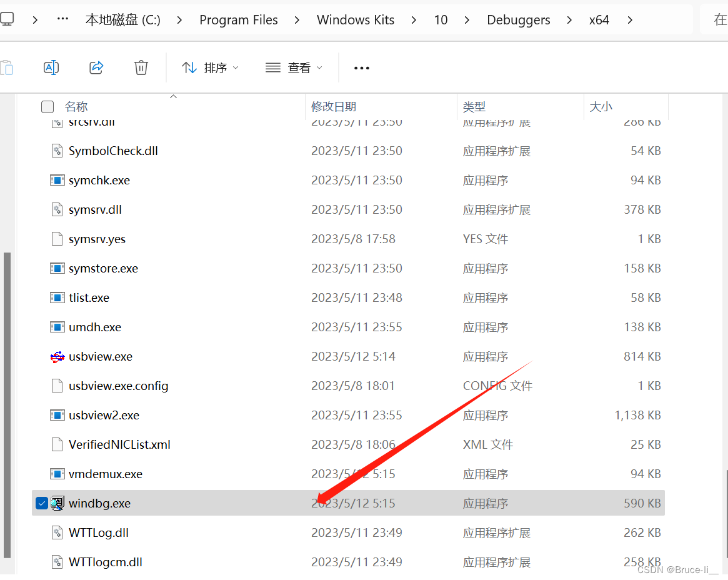Screen dimensions: 728x580
Task: Click the Rename toolbar icon
Action: point(51,67)
